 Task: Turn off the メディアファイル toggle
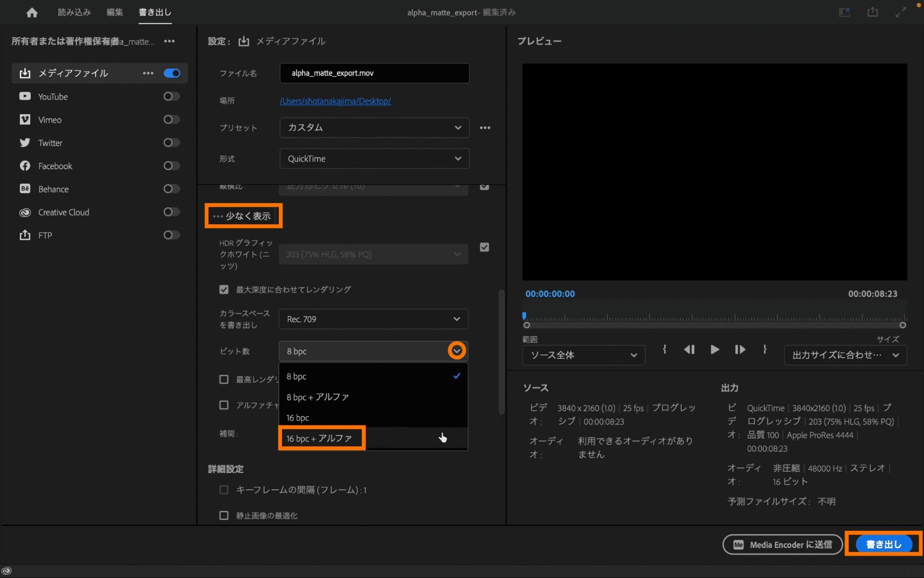(x=171, y=73)
